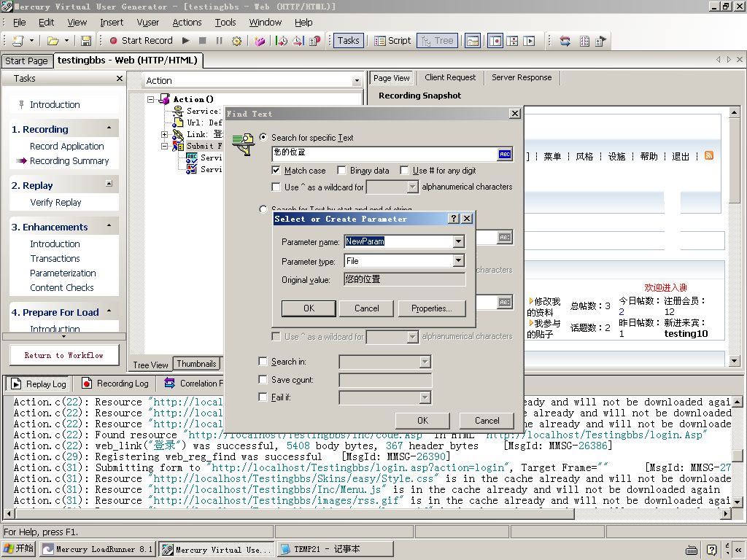
Task: Click the Open script folder icon
Action: click(53, 41)
